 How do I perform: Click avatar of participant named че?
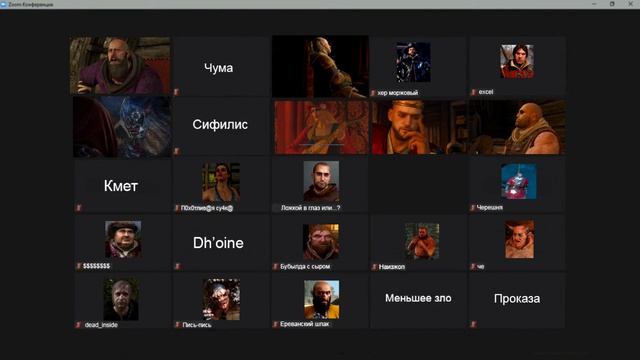click(519, 240)
